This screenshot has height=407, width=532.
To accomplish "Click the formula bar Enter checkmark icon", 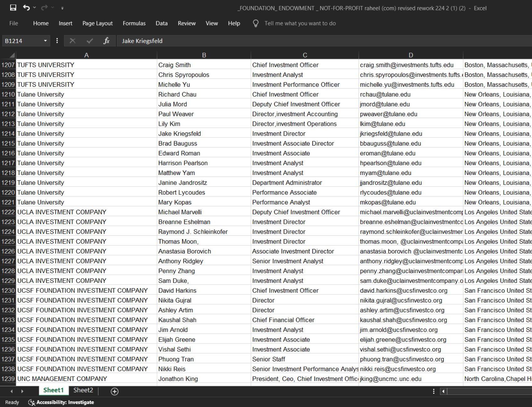I will (x=90, y=41).
